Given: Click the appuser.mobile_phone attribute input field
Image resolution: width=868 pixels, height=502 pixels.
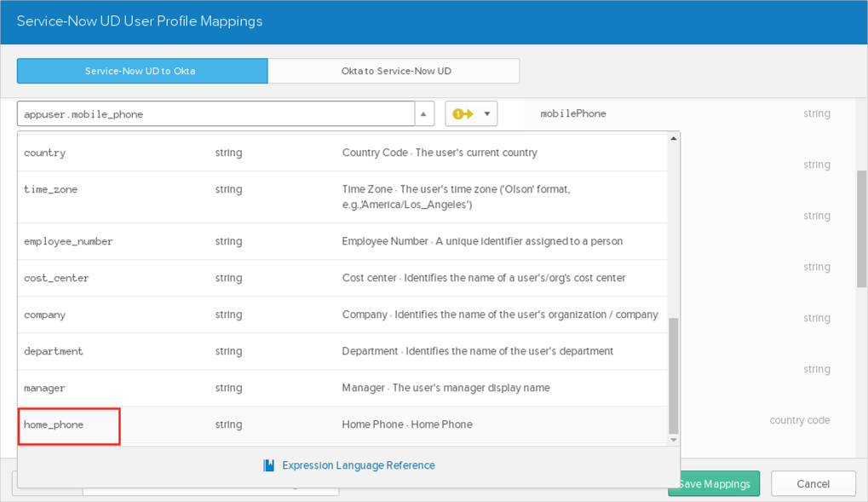Looking at the screenshot, I should tap(215, 114).
